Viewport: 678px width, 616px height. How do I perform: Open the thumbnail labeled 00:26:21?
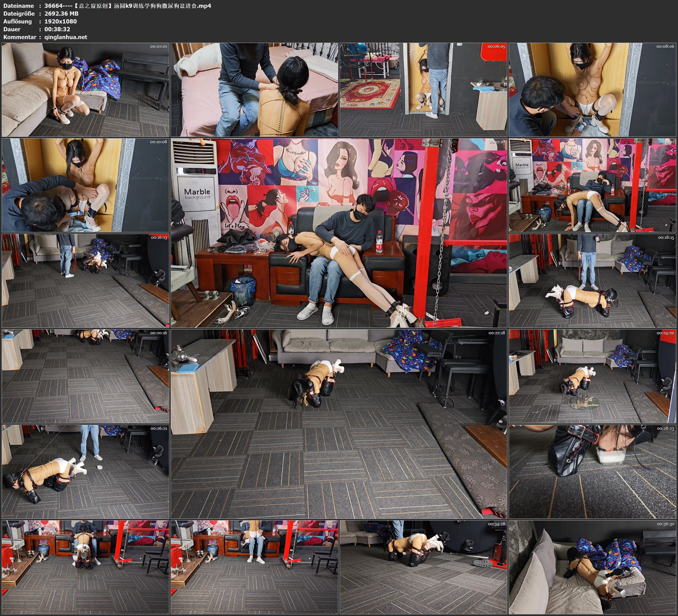click(85, 471)
